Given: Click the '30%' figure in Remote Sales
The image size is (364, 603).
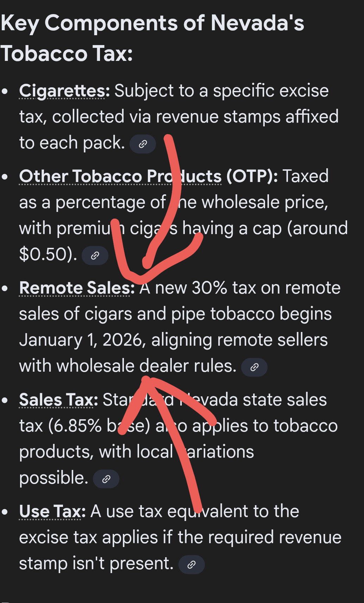Looking at the screenshot, I should click(209, 288).
